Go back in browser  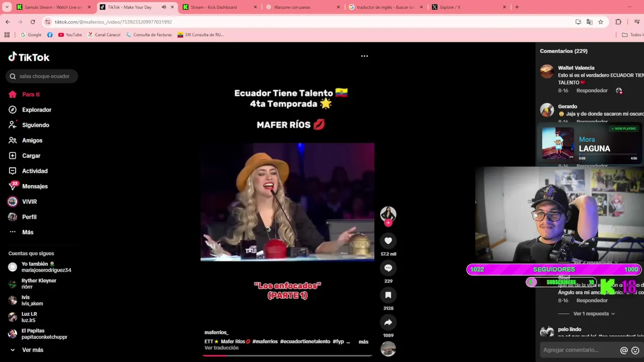[8, 22]
